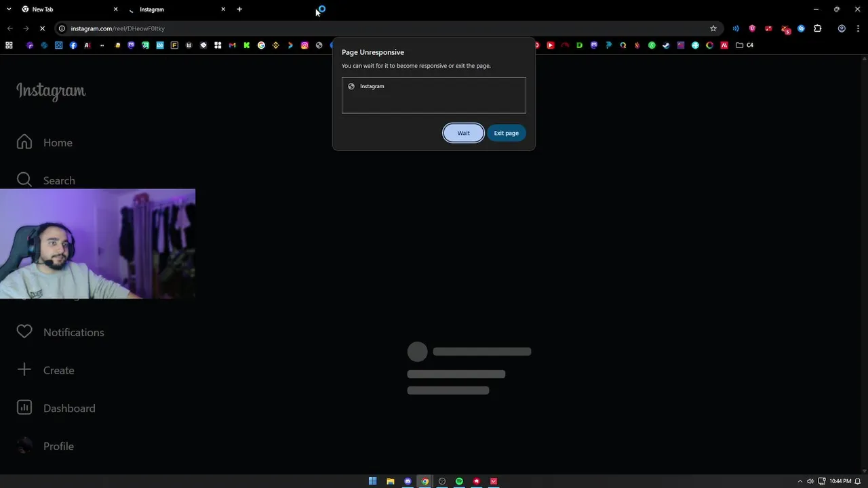Open the Facebook bookmark
This screenshot has width=868, height=488.
(73, 45)
